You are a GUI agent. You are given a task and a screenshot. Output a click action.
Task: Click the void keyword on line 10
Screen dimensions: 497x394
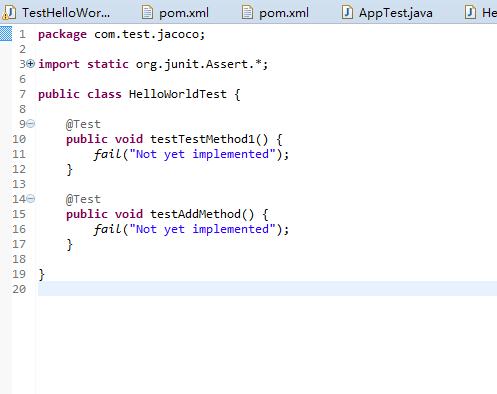point(129,139)
